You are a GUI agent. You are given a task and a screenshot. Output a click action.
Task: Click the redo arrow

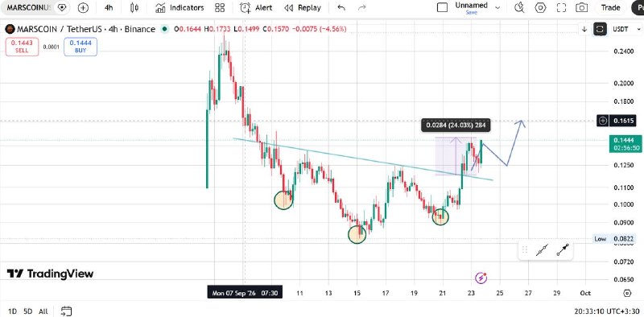361,7
